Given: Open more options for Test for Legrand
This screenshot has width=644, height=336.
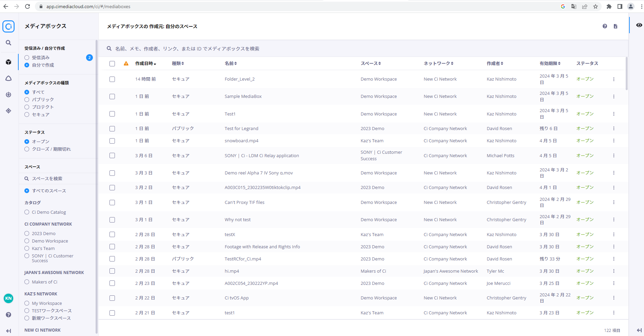Looking at the screenshot, I should pyautogui.click(x=613, y=128).
